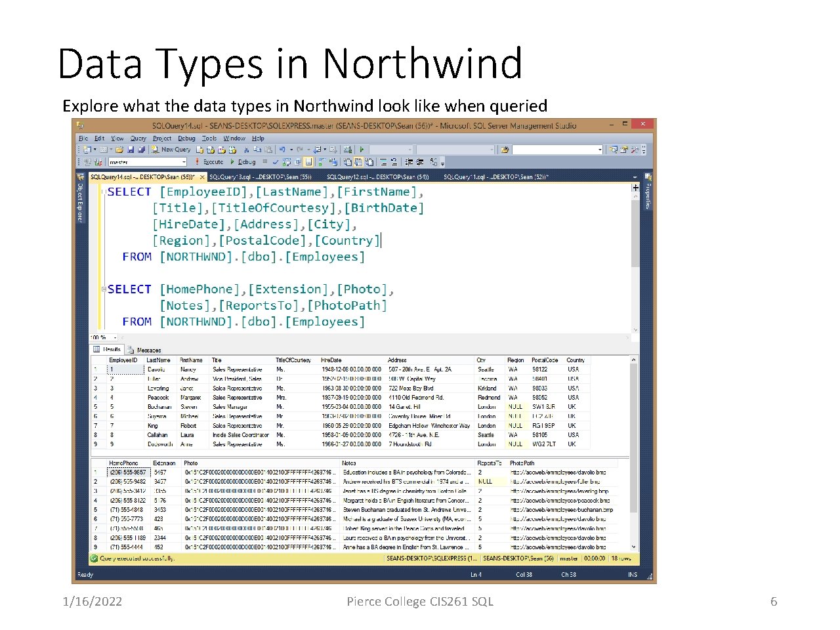Open the Help menu

click(x=259, y=138)
